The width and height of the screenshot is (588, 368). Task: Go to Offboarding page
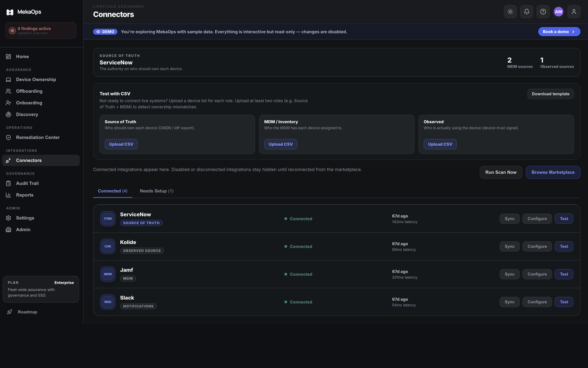pos(41,91)
